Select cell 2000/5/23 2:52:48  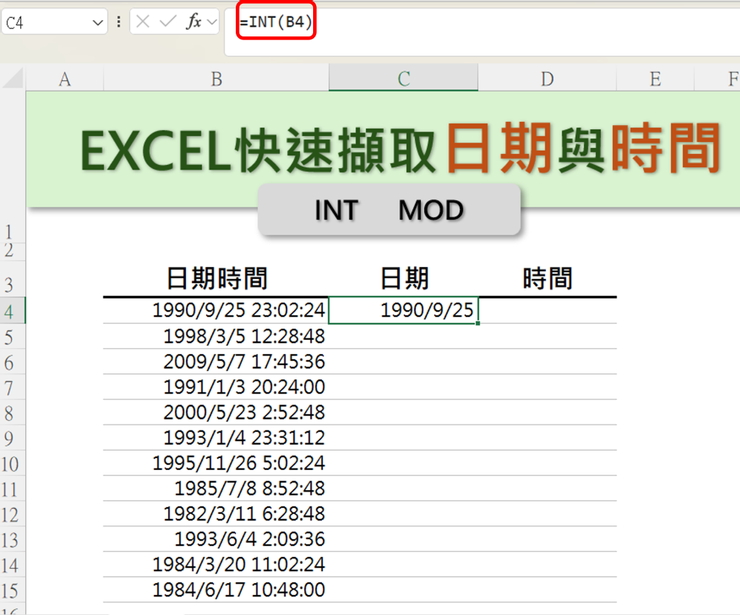[x=216, y=413]
